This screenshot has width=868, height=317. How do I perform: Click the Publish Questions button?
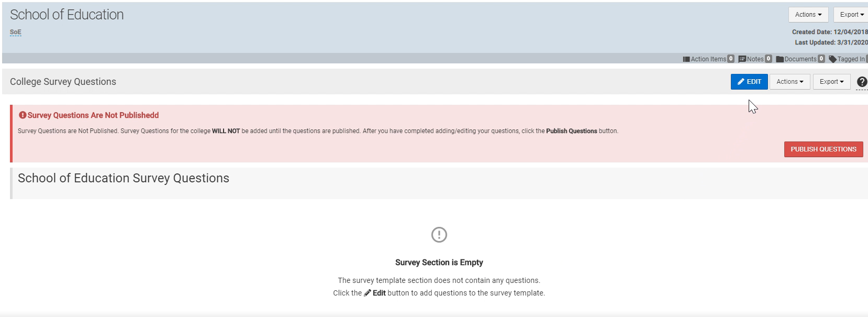tap(824, 149)
